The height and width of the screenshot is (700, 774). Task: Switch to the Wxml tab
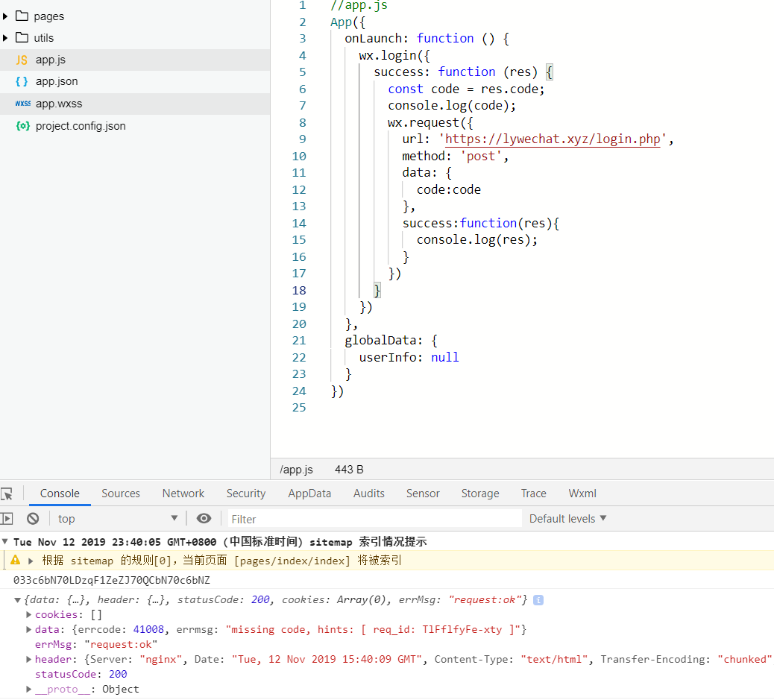coord(582,494)
